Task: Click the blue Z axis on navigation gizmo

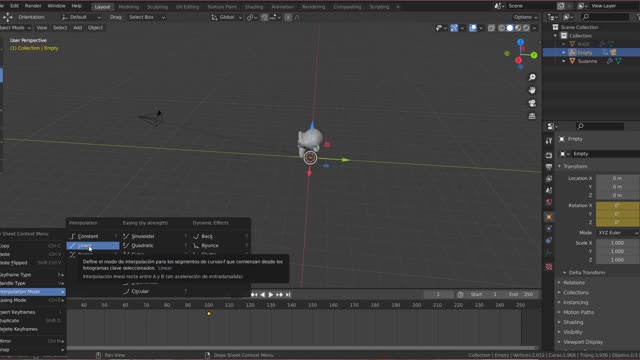Action: pos(520,42)
